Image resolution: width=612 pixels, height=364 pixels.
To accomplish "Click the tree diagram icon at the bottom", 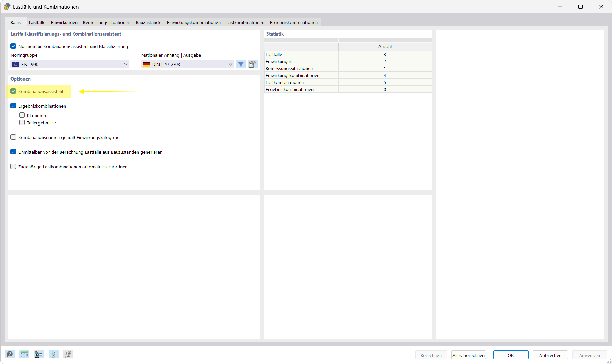I will point(53,354).
